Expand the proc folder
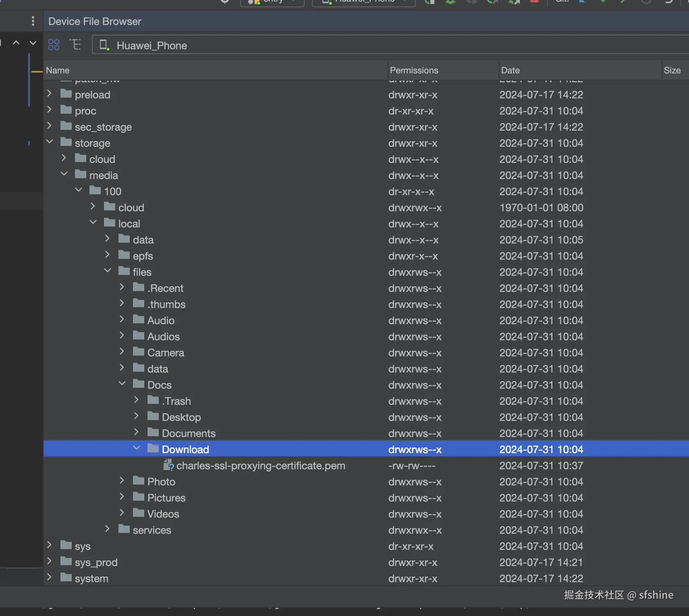Screen dimensions: 689x616 [x=49, y=110]
